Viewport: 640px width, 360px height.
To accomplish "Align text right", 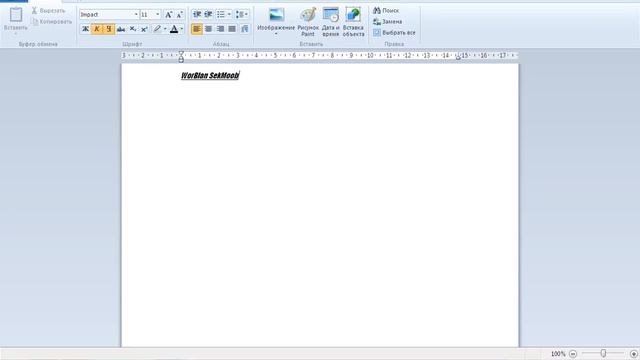I will click(x=220, y=29).
